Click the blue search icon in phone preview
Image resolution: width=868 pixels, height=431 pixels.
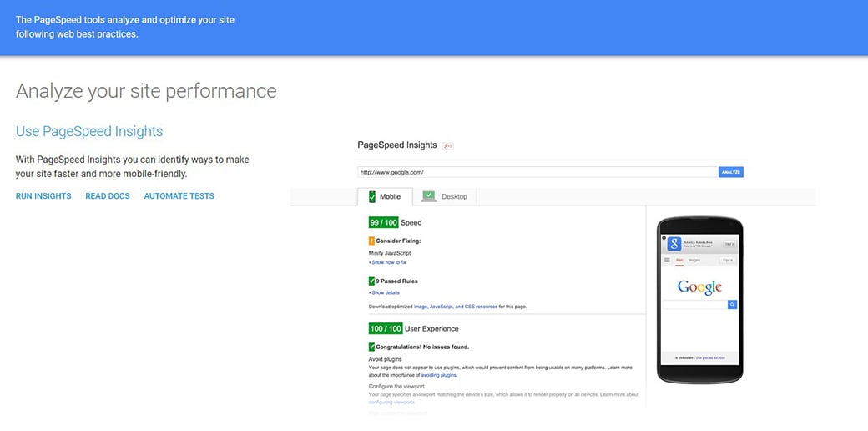point(733,305)
